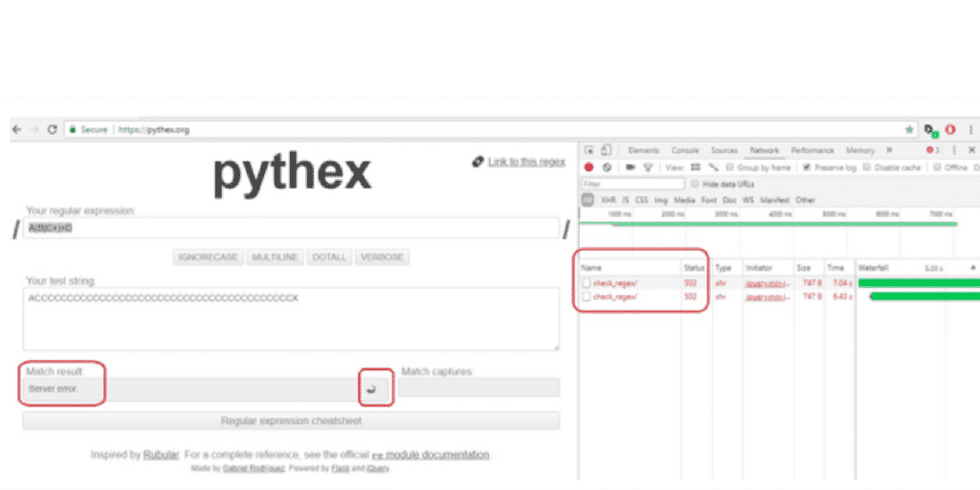Switch to large request rows view icon
Image resolution: width=980 pixels, height=490 pixels.
(696, 167)
